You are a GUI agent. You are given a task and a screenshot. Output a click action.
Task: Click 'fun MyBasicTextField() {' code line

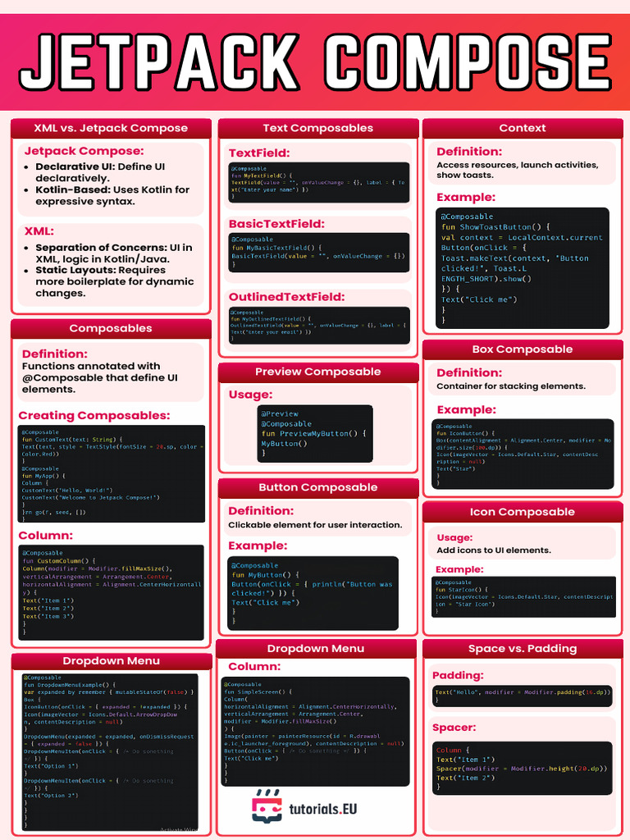[x=276, y=248]
